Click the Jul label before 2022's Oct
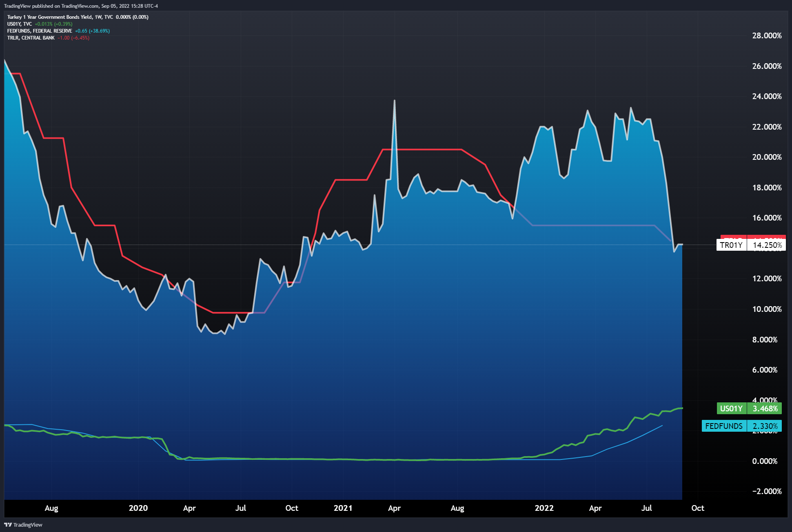This screenshot has width=792, height=532. (x=647, y=508)
